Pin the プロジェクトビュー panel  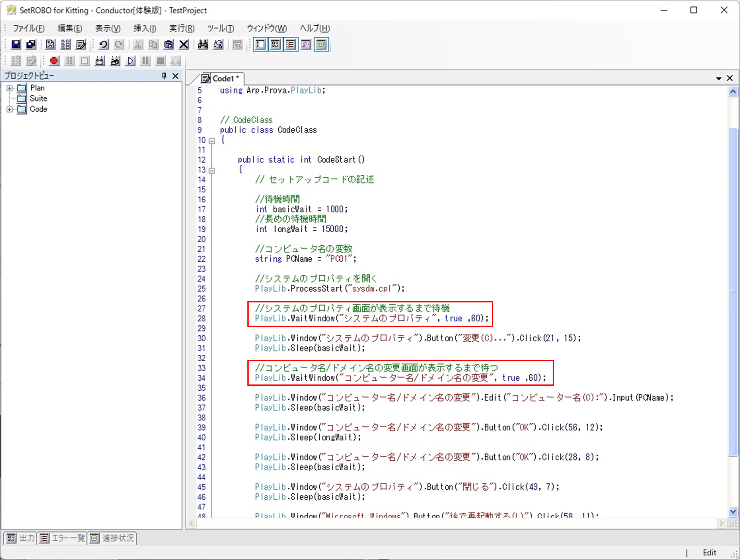click(164, 76)
